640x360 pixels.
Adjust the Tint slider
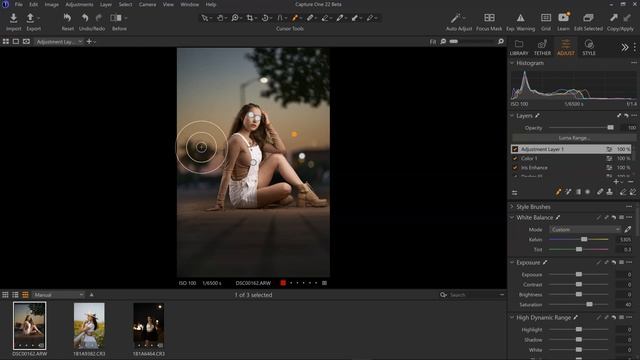[579, 249]
